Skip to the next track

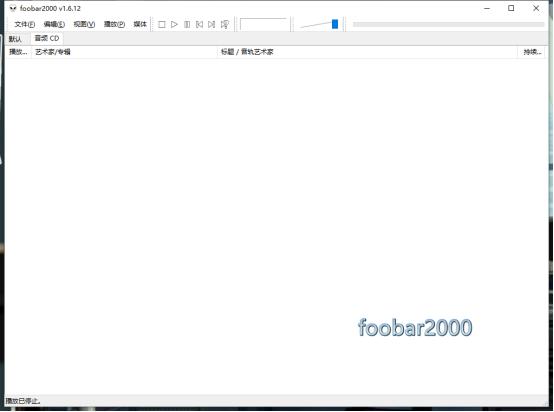point(212,24)
